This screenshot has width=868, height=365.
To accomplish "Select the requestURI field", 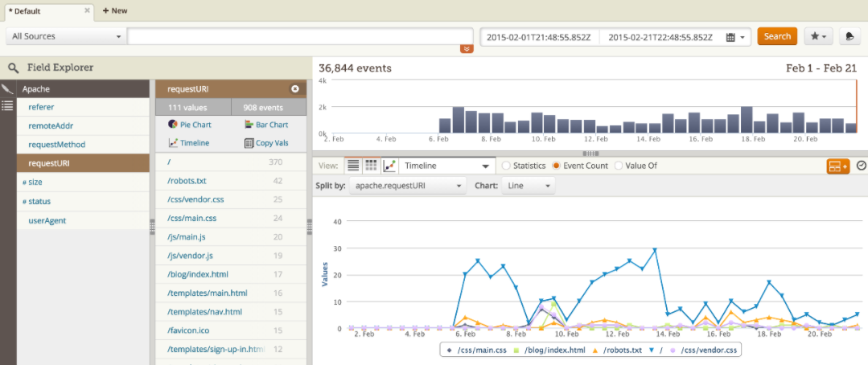I will click(83, 164).
